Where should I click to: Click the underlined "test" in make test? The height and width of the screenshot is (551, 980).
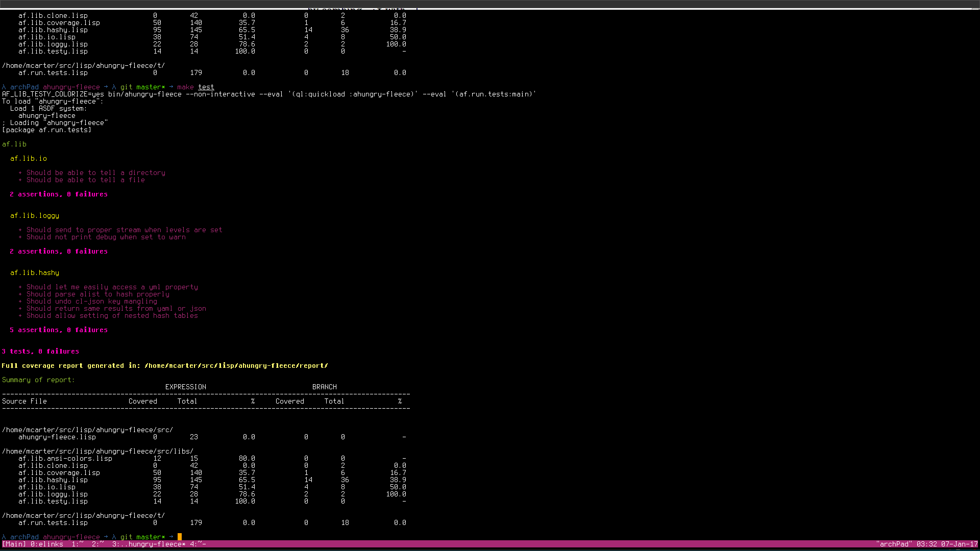[x=206, y=87]
